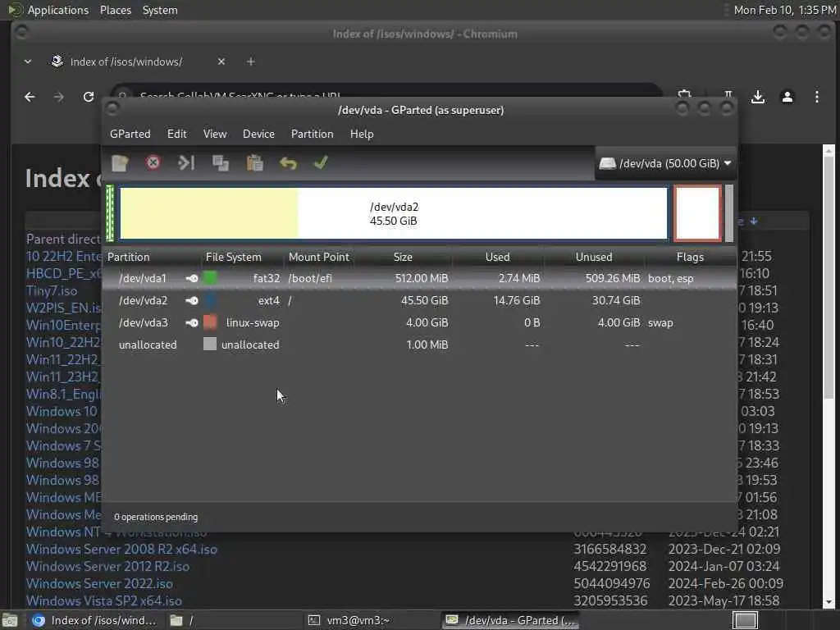Open the Applications menu in the top panel
Image resolution: width=840 pixels, height=630 pixels.
click(x=58, y=10)
